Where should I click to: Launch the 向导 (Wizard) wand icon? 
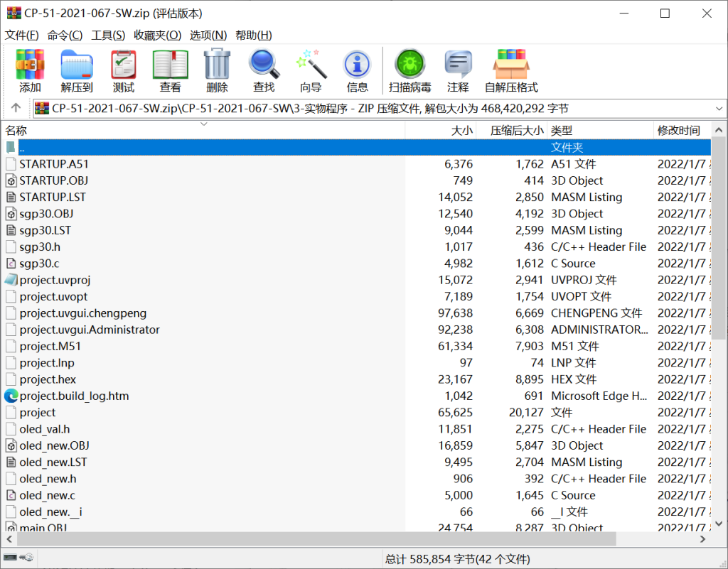point(311,71)
